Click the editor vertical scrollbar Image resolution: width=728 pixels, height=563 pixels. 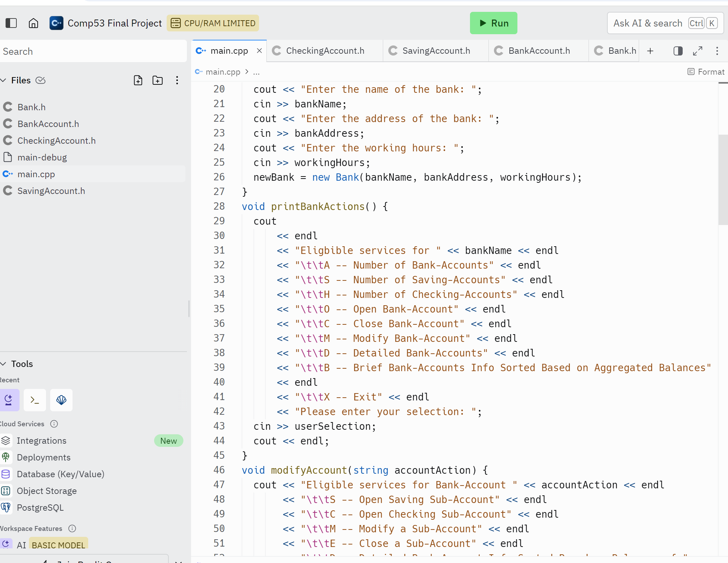pos(723,179)
